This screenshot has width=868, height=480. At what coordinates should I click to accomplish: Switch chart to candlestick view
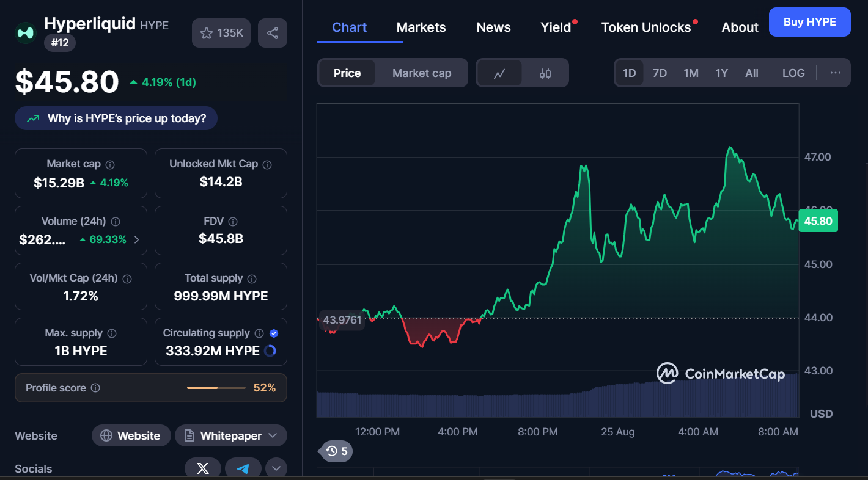pyautogui.click(x=545, y=73)
